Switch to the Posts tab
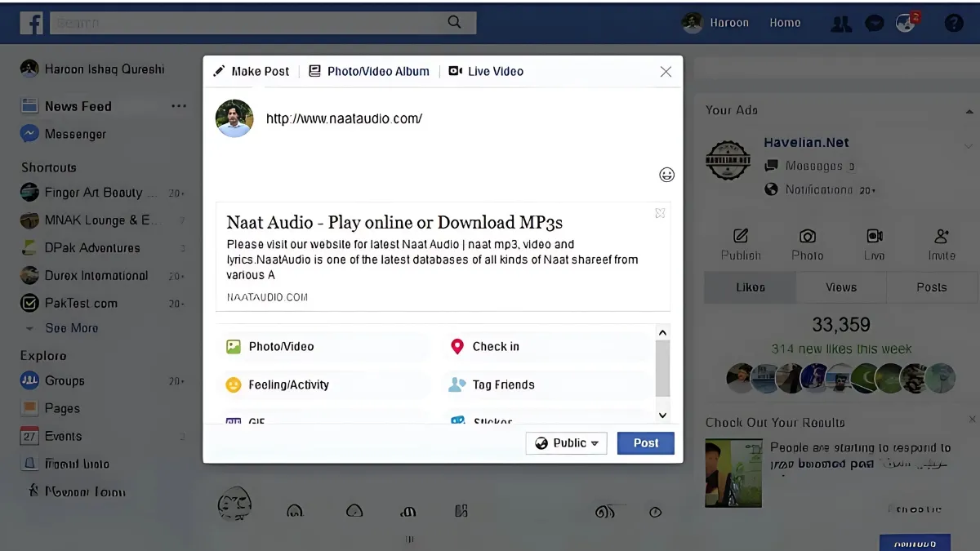The image size is (980, 551). pos(932,287)
